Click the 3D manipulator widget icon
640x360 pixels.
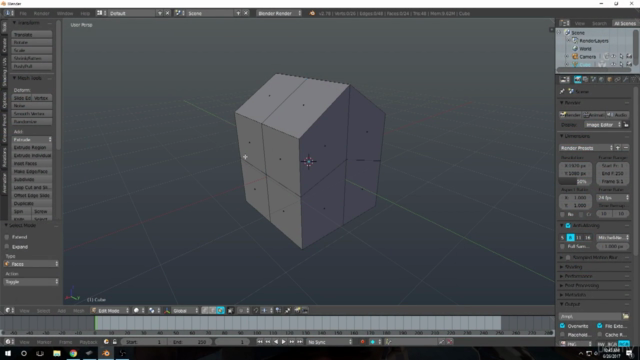click(x=167, y=311)
